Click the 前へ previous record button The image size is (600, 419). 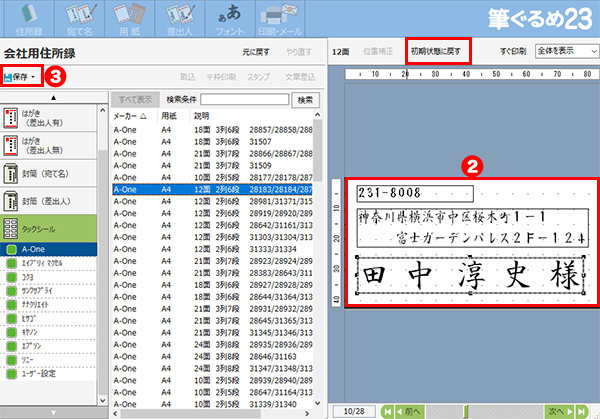pos(410,412)
